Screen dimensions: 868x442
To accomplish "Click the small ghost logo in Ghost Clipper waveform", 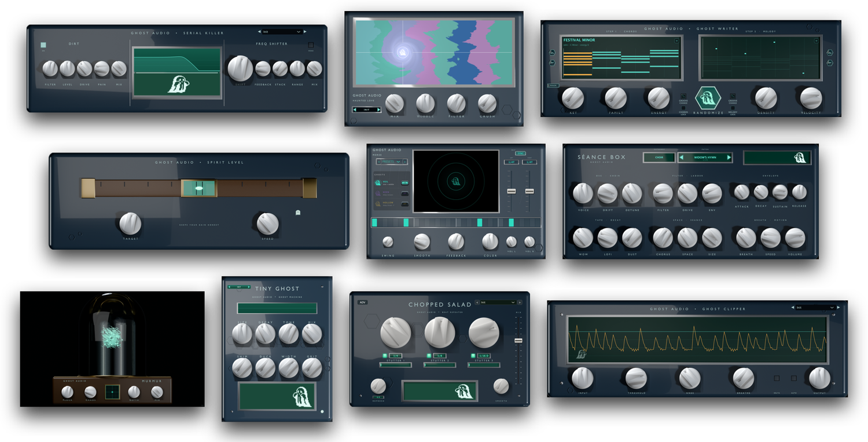I will (581, 355).
